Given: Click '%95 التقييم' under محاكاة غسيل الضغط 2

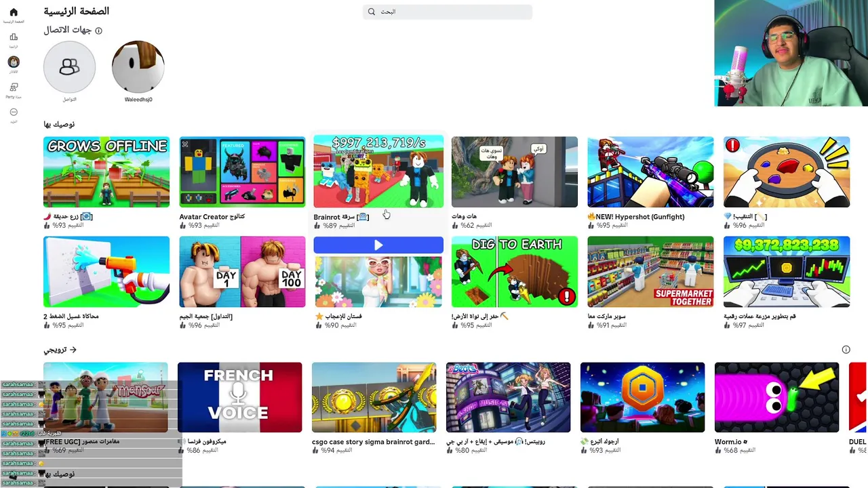Looking at the screenshot, I should [67, 325].
